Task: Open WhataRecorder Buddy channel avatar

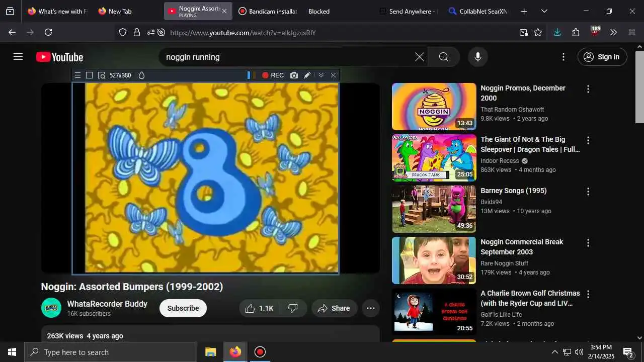Action: (51, 308)
